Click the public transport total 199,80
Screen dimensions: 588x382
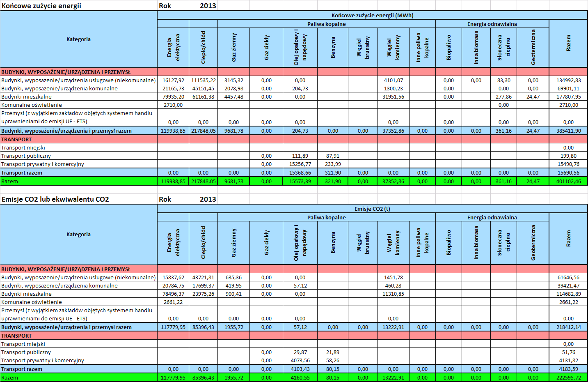(568, 156)
